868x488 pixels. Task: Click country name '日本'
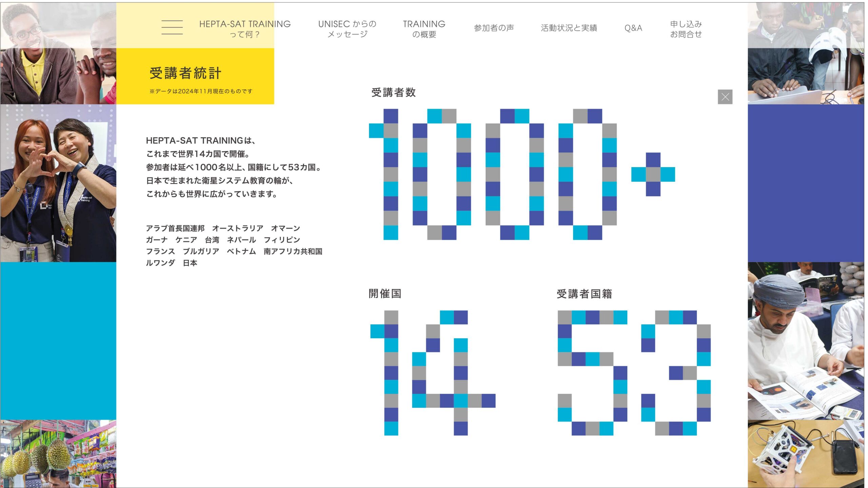click(190, 263)
